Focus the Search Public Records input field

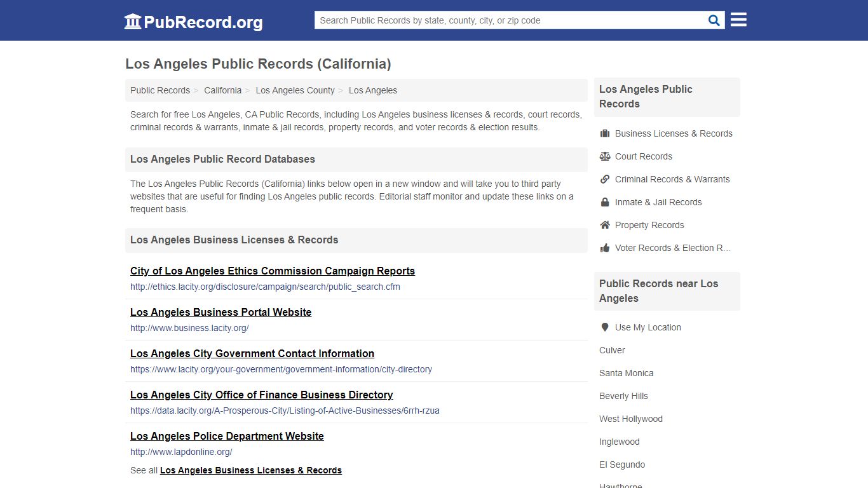(x=510, y=20)
